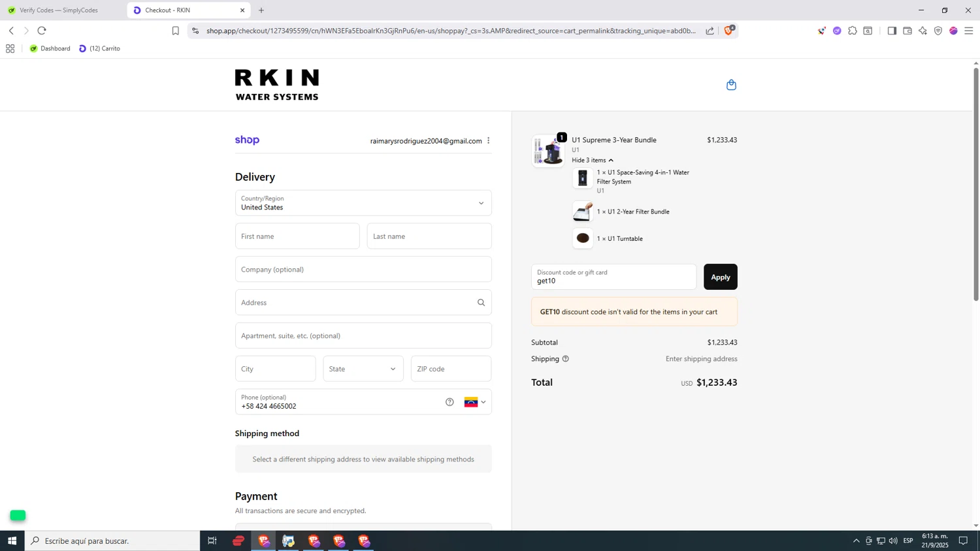
Task: Switch to Checkout - RKIN tab
Action: [x=188, y=10]
